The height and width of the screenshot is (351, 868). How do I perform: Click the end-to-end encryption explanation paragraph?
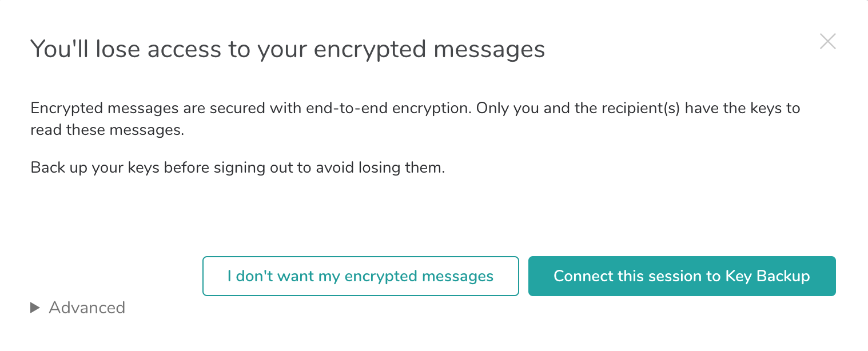pos(415,119)
